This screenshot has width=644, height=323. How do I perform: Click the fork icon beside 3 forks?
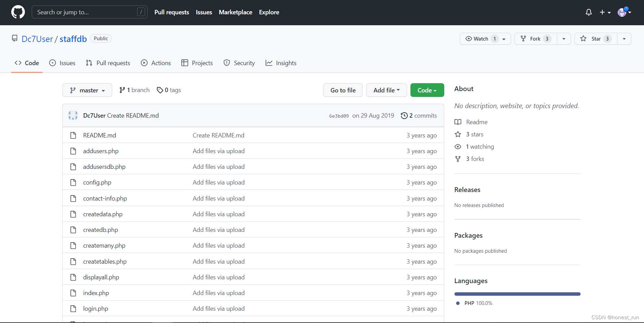[x=458, y=159]
